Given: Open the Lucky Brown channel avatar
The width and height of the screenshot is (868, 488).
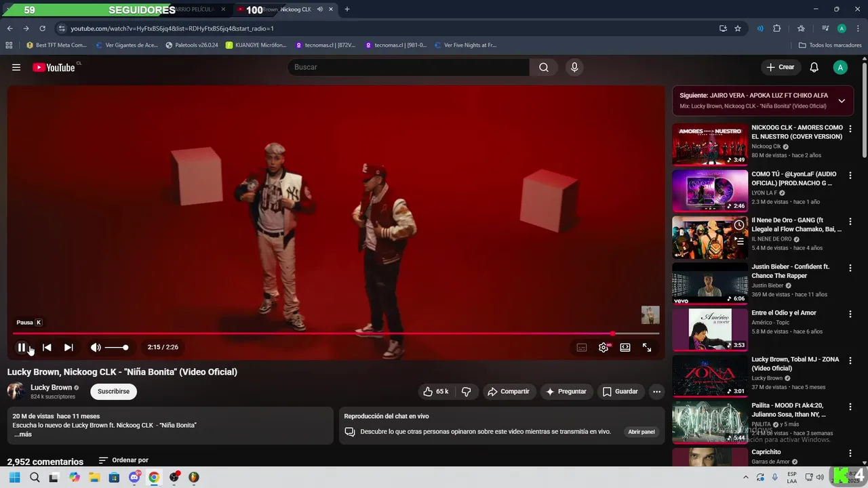Looking at the screenshot, I should 16,391.
